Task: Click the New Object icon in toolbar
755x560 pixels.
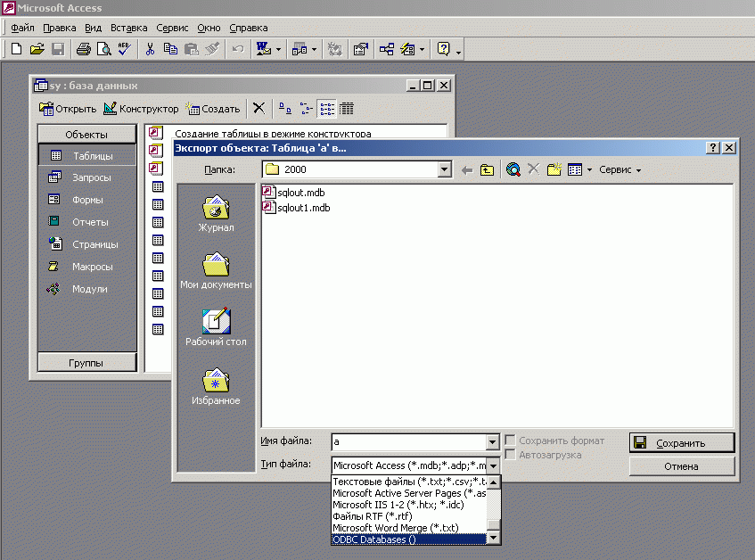Action: [408, 49]
